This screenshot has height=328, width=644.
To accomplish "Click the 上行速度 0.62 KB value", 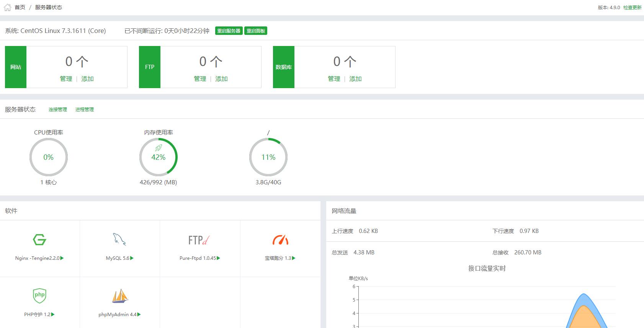I will (x=368, y=231).
